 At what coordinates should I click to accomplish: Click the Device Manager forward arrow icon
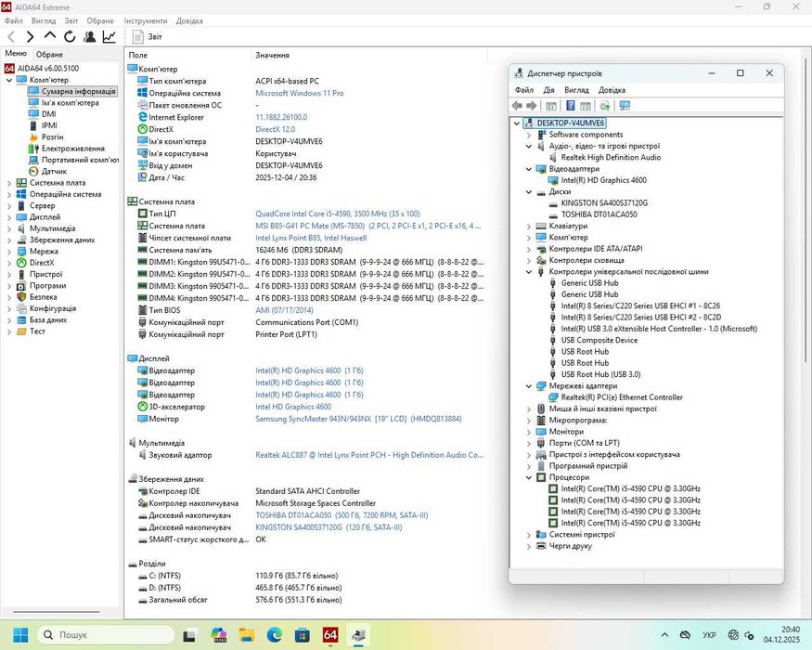point(532,106)
